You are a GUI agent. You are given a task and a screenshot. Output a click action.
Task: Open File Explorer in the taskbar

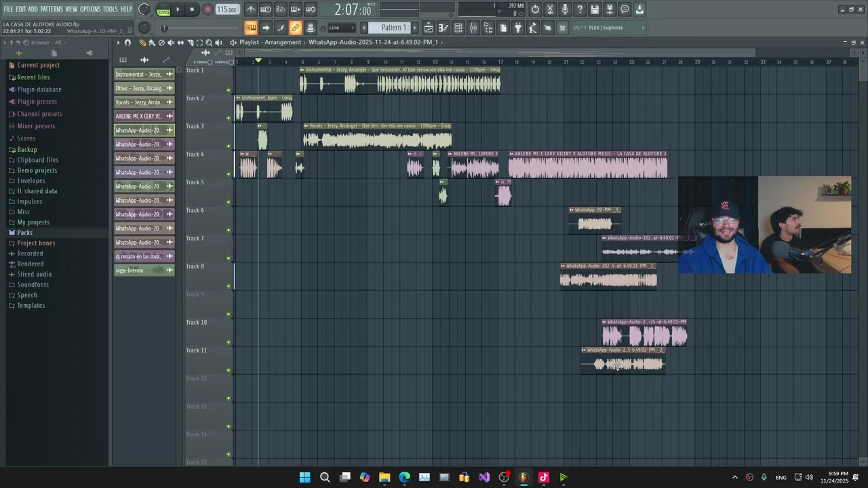click(x=384, y=477)
